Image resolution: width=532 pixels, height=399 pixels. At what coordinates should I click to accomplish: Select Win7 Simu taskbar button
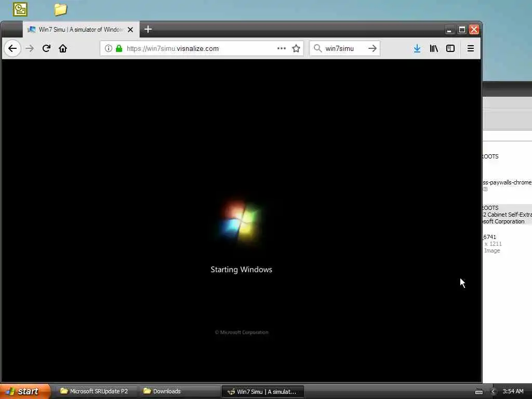point(262,392)
